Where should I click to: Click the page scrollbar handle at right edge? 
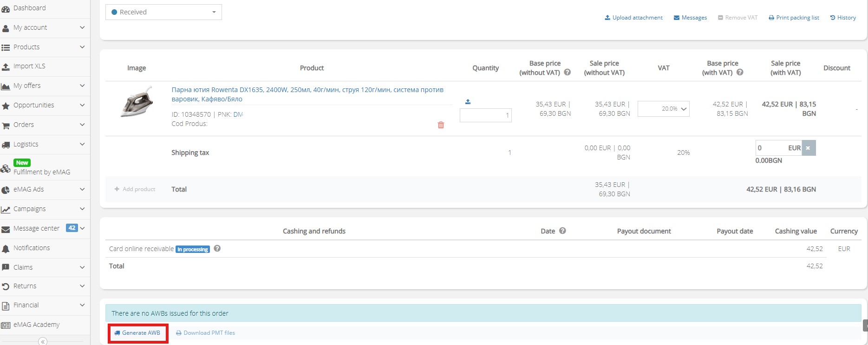click(865, 325)
